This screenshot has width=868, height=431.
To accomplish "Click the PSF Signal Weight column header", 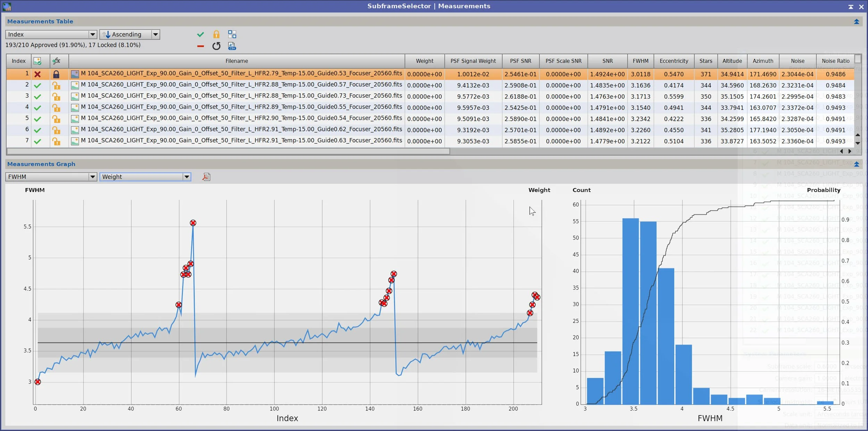I will (473, 61).
